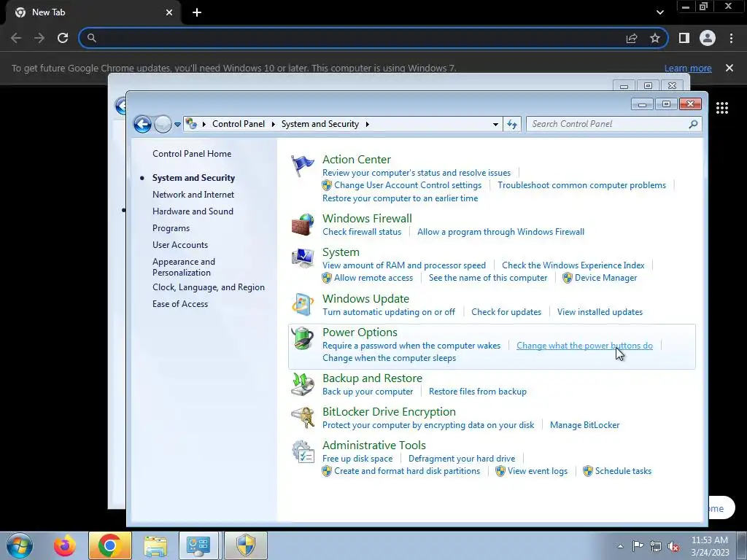Screen dimensions: 747x560
Task: Click the taskbar clock and date
Action: click(x=710, y=546)
